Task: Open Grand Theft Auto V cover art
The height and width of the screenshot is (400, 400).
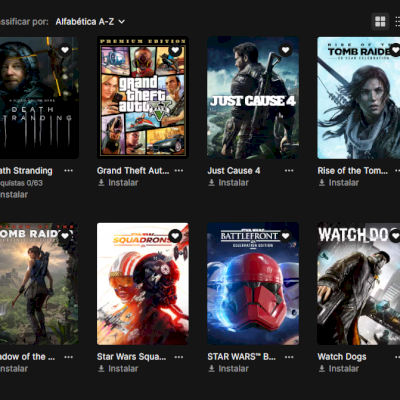Action: [143, 98]
